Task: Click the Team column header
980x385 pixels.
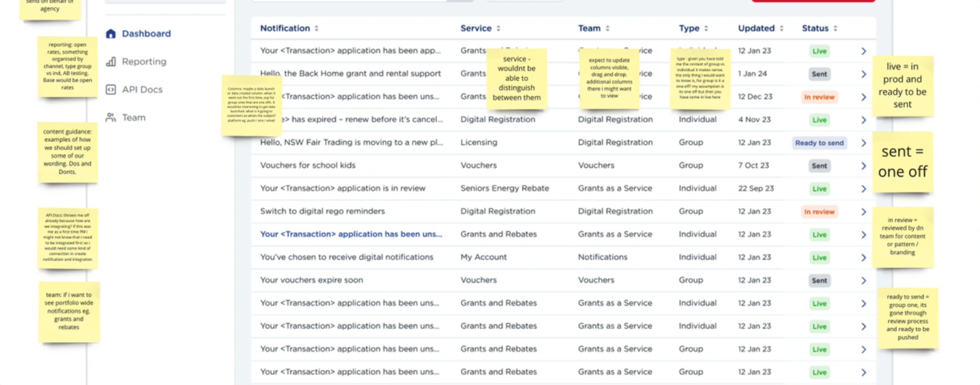Action: pyautogui.click(x=589, y=28)
